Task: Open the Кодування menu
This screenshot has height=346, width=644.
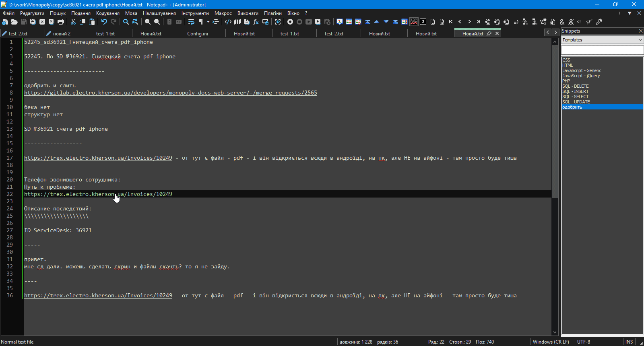Action: point(108,13)
